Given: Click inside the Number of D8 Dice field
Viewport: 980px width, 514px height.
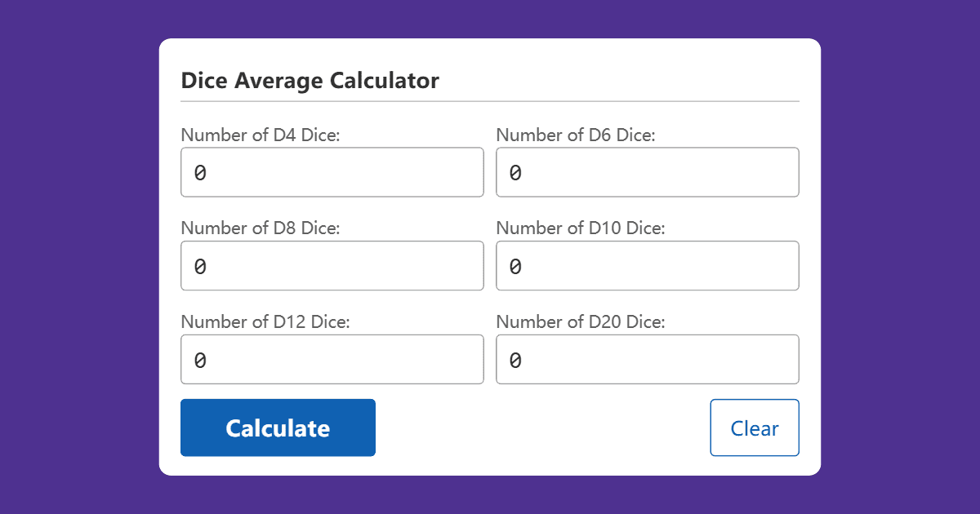Looking at the screenshot, I should pos(332,265).
